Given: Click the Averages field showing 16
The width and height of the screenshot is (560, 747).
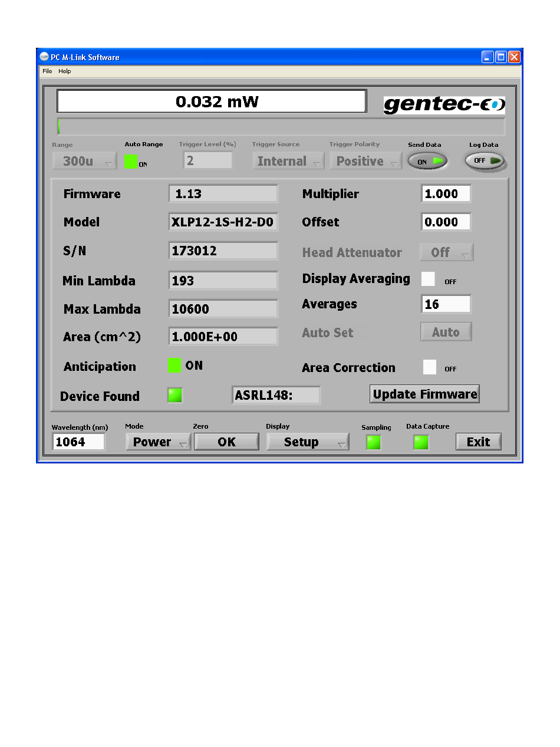Looking at the screenshot, I should (x=446, y=304).
